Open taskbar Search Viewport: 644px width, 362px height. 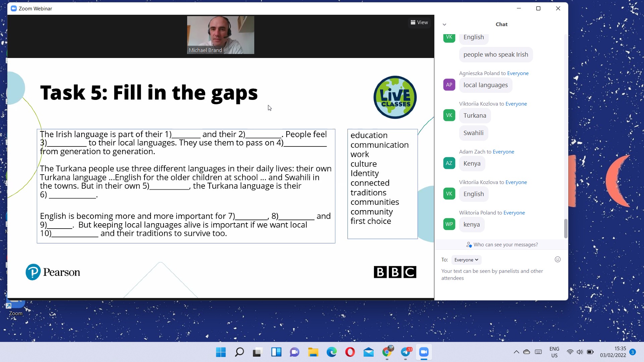click(239, 352)
